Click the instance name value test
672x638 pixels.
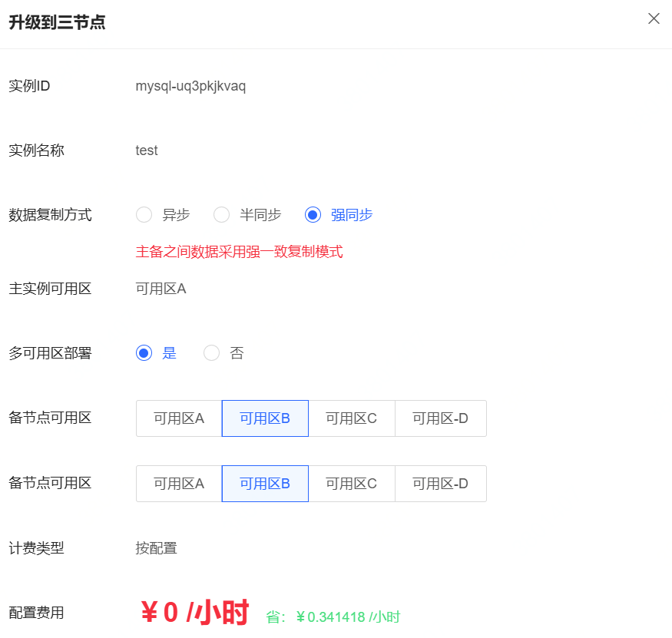coord(147,150)
